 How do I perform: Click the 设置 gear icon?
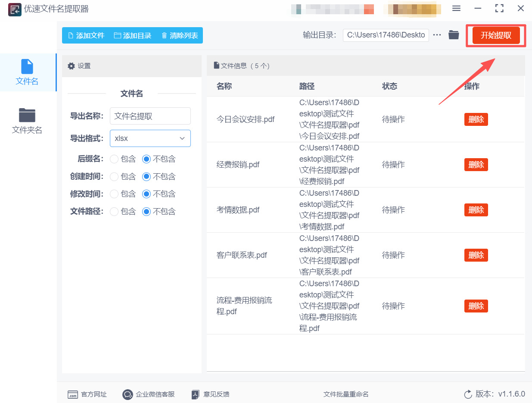[x=72, y=66]
